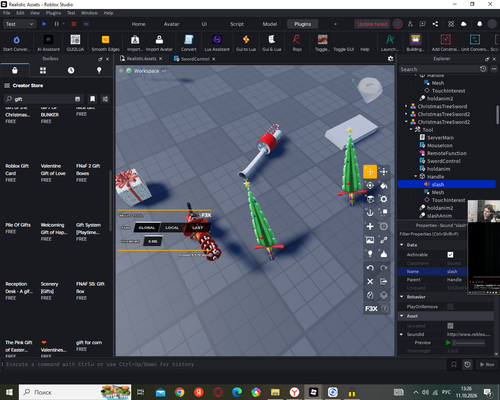This screenshot has height=400, width=500.
Task: Click the sound Preview play button
Action: pyautogui.click(x=448, y=343)
